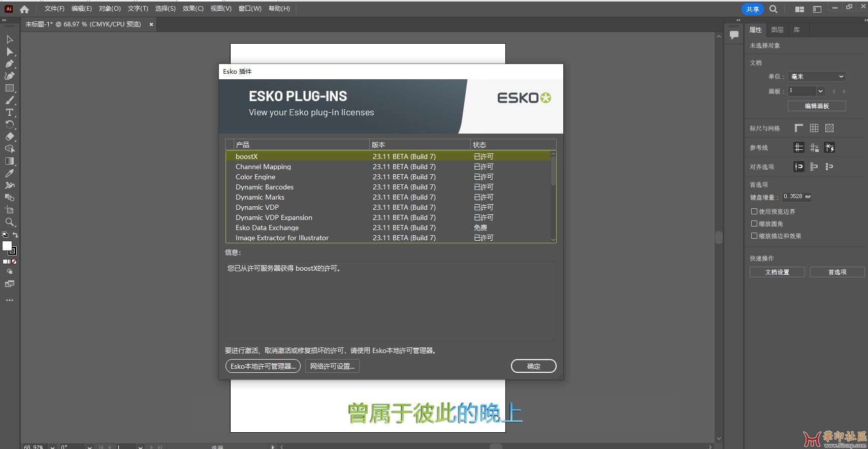Open the 文件(F) menu
The image size is (868, 449).
[x=54, y=9]
